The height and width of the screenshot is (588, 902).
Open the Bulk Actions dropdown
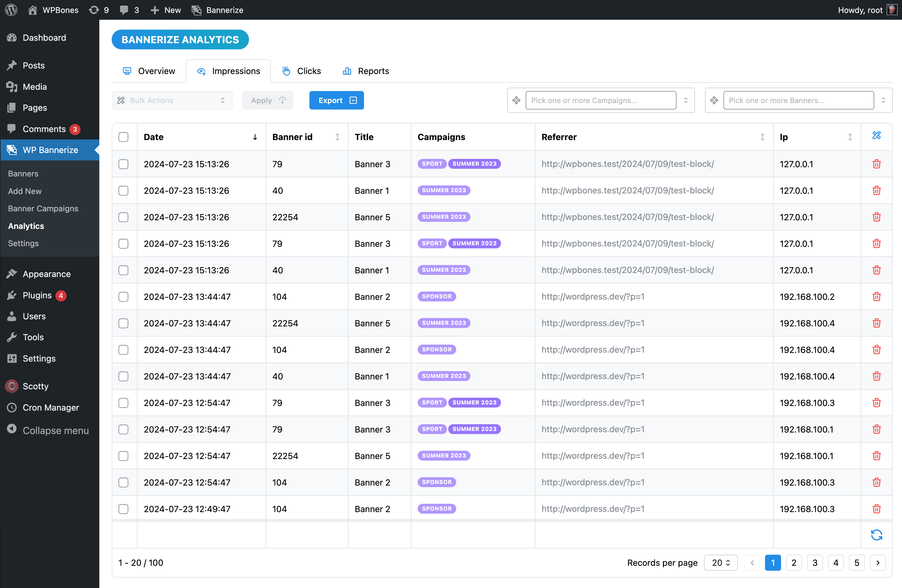(x=172, y=101)
